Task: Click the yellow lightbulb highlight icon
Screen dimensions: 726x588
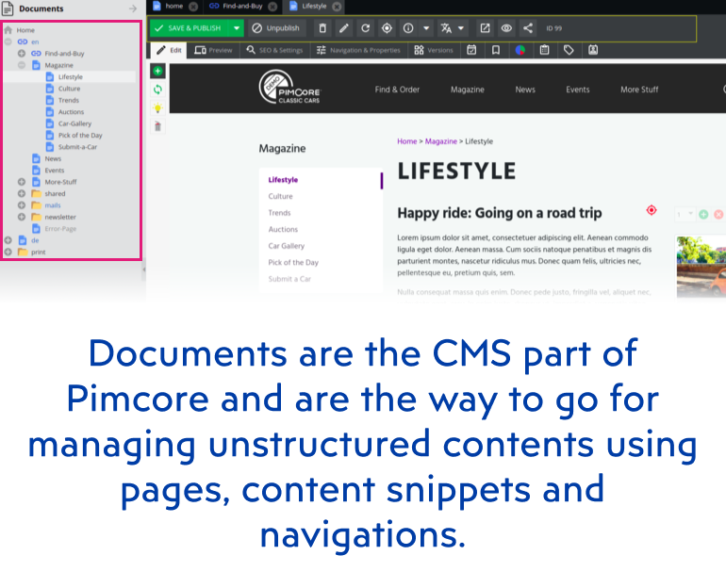Action: coord(157,107)
